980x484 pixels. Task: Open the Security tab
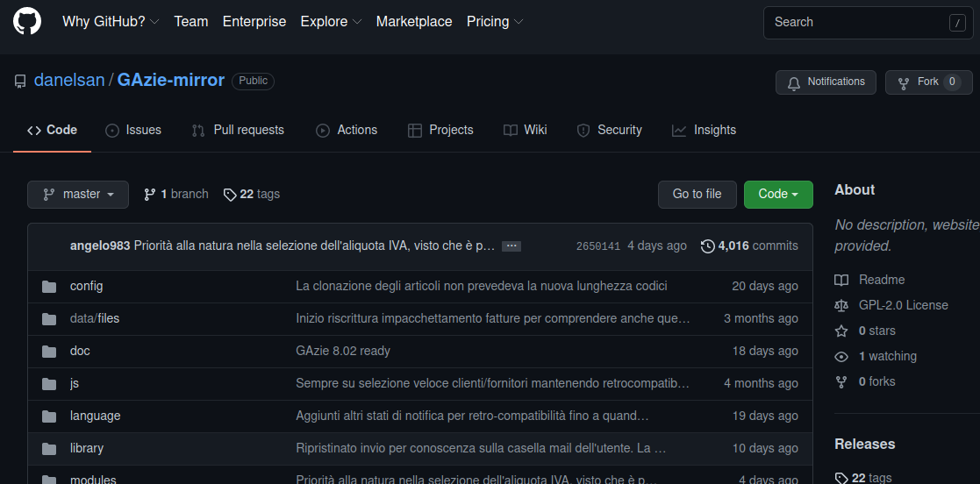(609, 130)
